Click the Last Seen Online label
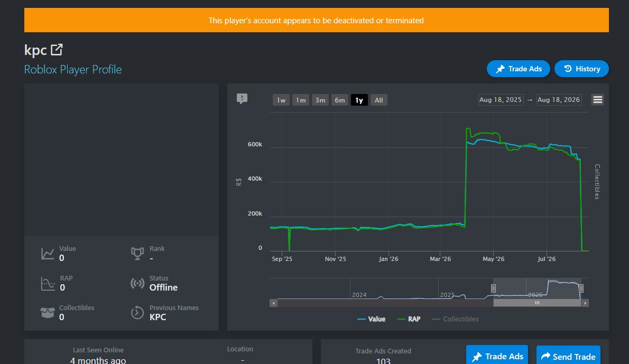Screen dimensions: 629x364 tap(98, 350)
